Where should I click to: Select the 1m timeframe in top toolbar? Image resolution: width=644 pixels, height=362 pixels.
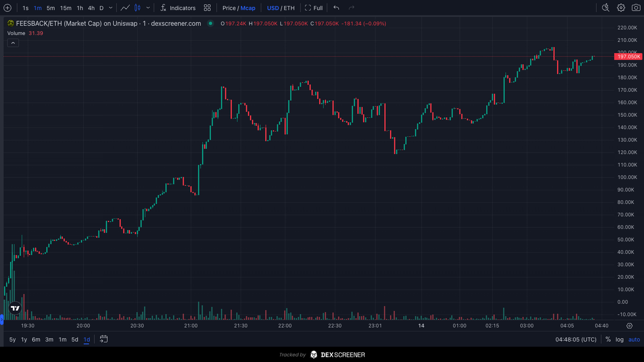coord(38,8)
